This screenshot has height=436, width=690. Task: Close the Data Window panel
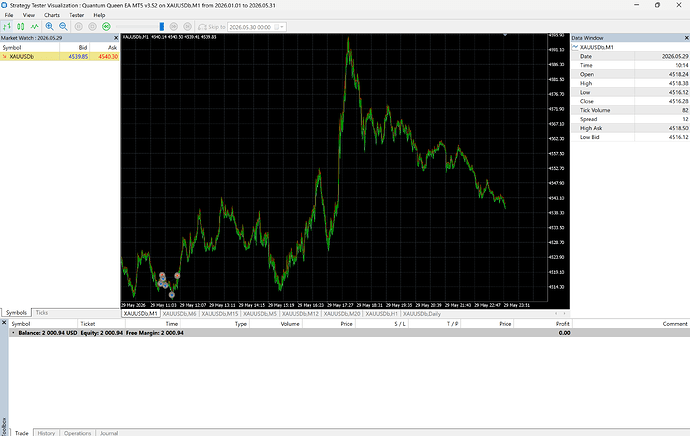click(686, 38)
